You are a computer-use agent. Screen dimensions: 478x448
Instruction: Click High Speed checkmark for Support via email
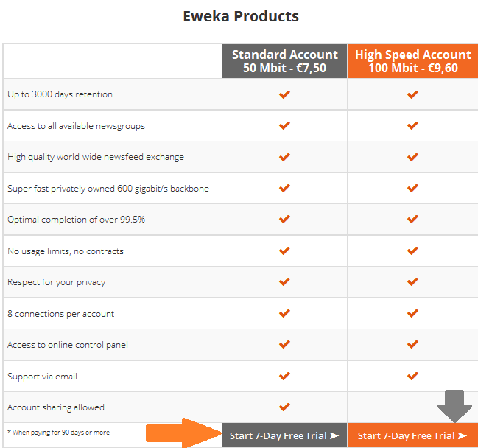pyautogui.click(x=412, y=376)
